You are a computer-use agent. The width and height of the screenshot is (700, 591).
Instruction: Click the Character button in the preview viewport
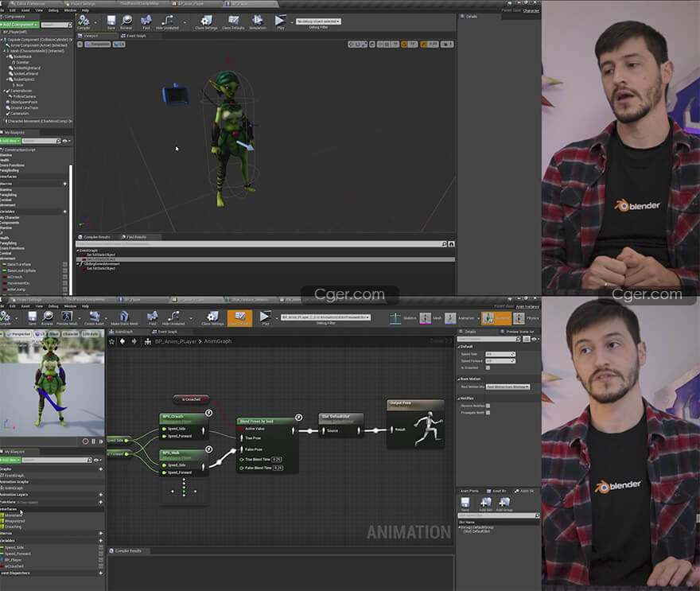click(x=70, y=334)
